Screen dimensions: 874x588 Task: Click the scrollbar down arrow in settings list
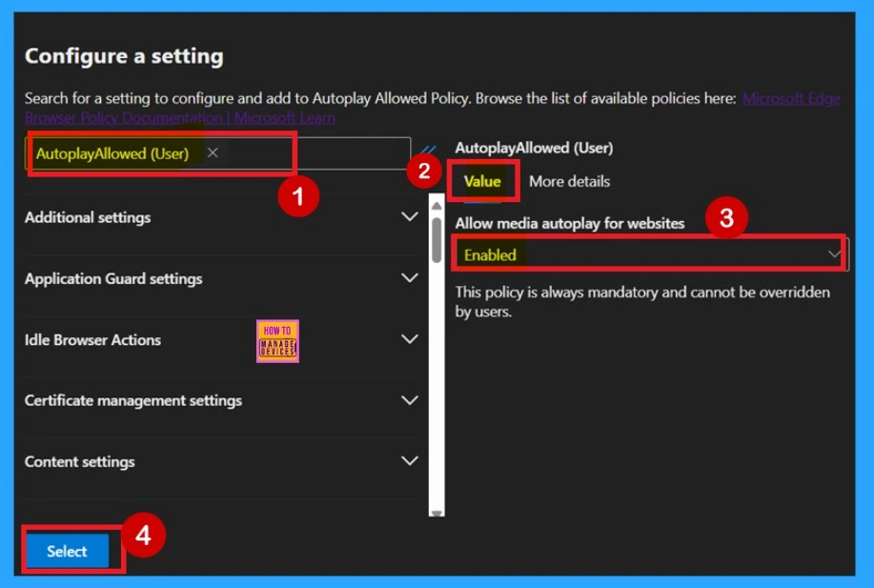click(437, 513)
